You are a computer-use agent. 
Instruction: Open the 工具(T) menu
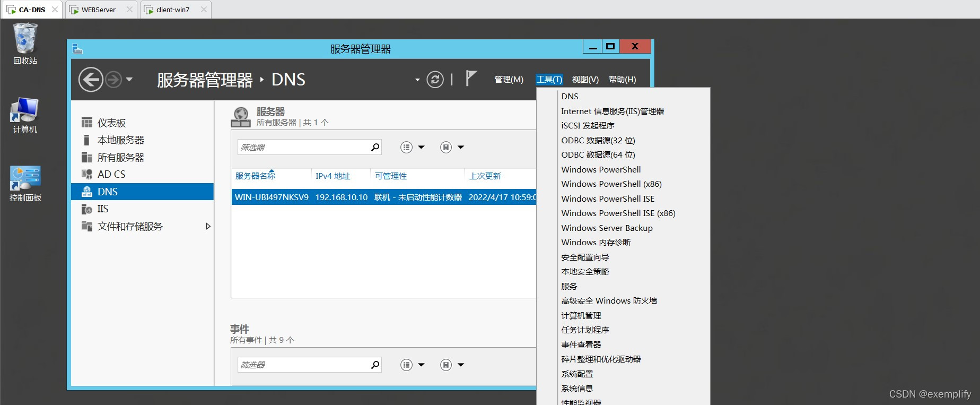pyautogui.click(x=549, y=79)
